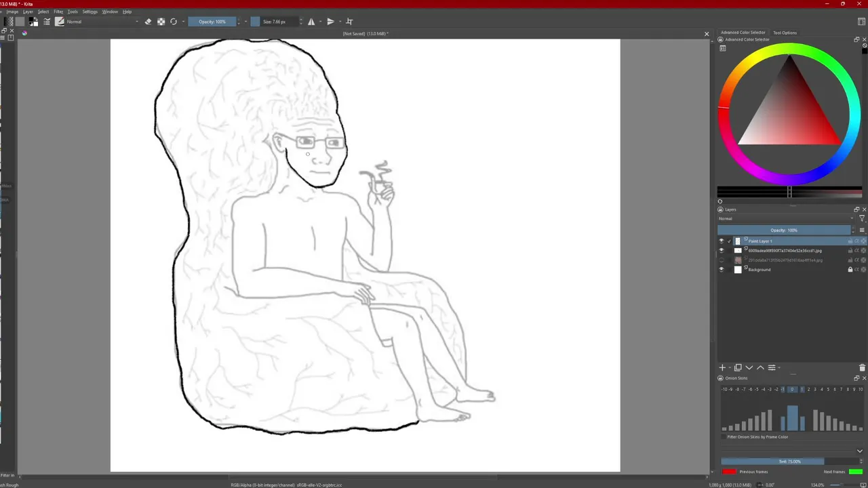Image resolution: width=868 pixels, height=488 pixels.
Task: Switch to the Advanced Color Selector tab
Action: pos(743,33)
